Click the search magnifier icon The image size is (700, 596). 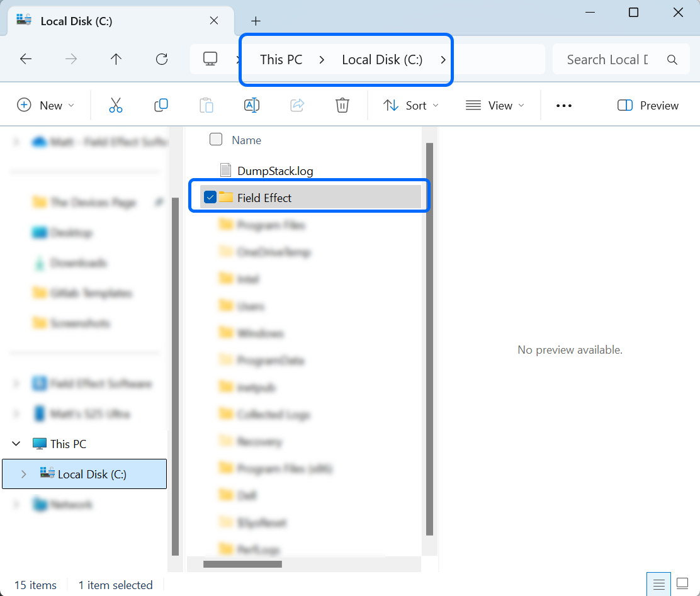[x=672, y=59]
